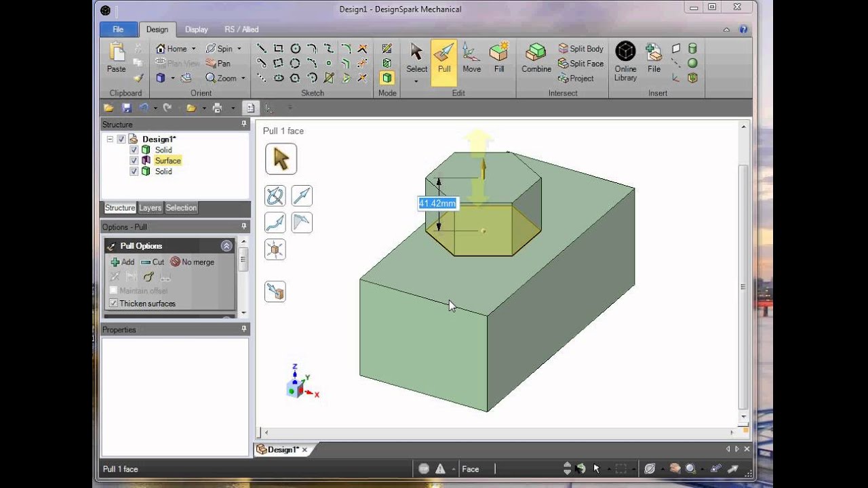Viewport: 868px width, 488px height.
Task: Select the Circle sketch tool
Action: coord(295,49)
